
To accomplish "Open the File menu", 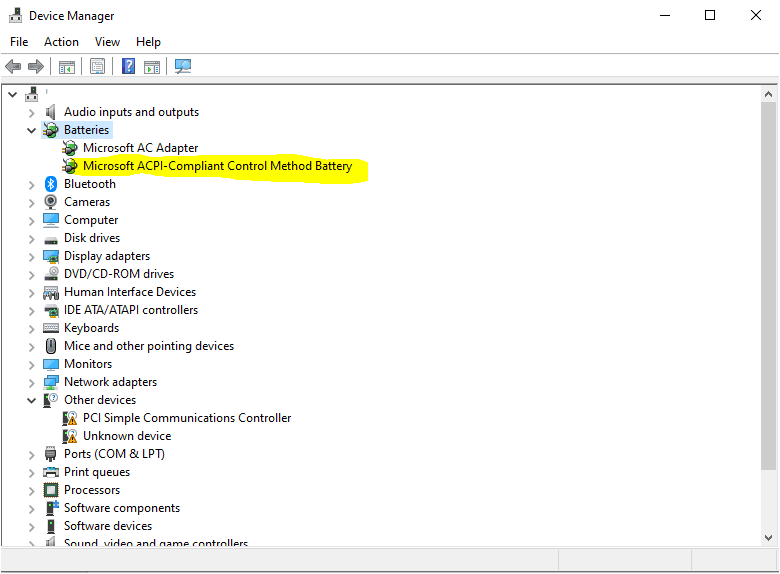I will click(x=19, y=42).
